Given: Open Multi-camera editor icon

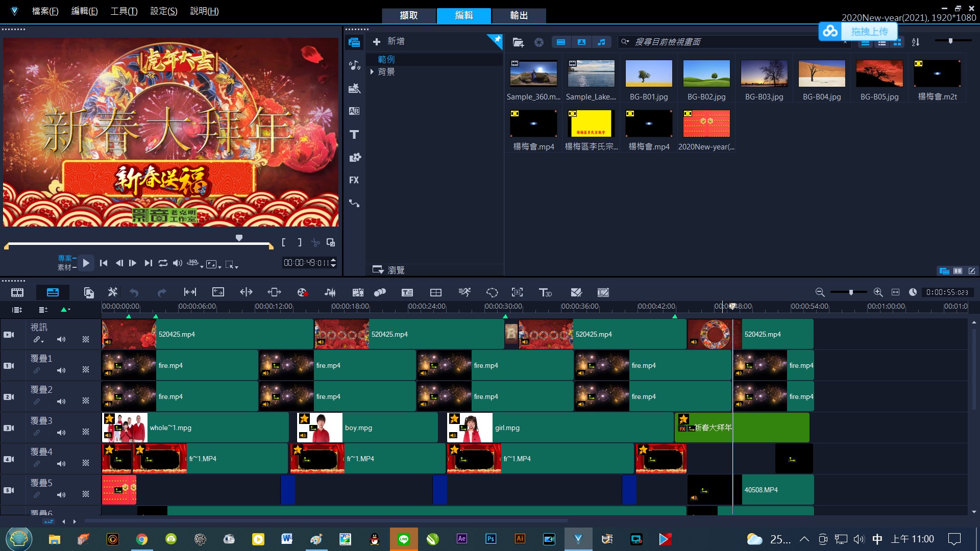Looking at the screenshot, I should pyautogui.click(x=436, y=292).
